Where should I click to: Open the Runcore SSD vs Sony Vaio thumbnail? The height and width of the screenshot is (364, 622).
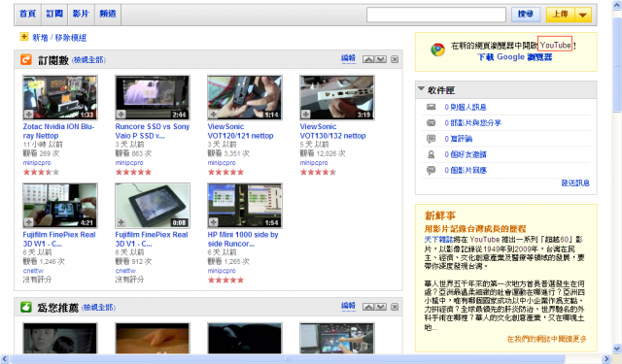(x=153, y=97)
